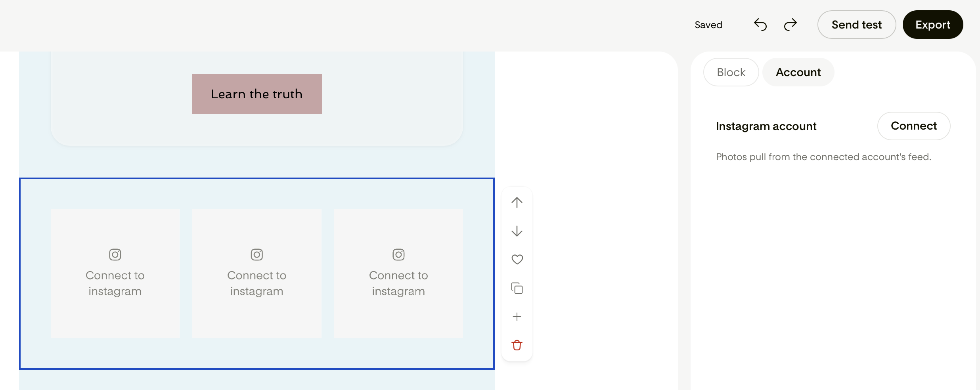Save block to favorites with heart icon
The image size is (980, 390).
coord(517,260)
